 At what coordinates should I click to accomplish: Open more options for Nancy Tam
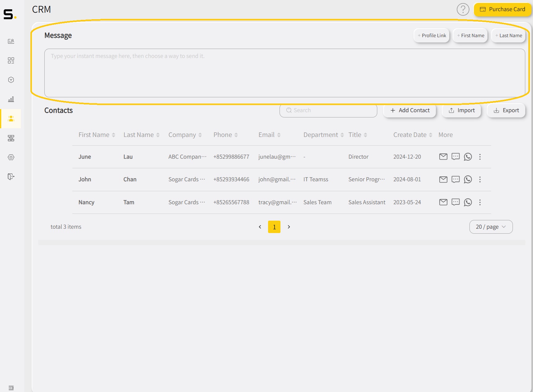pos(480,202)
